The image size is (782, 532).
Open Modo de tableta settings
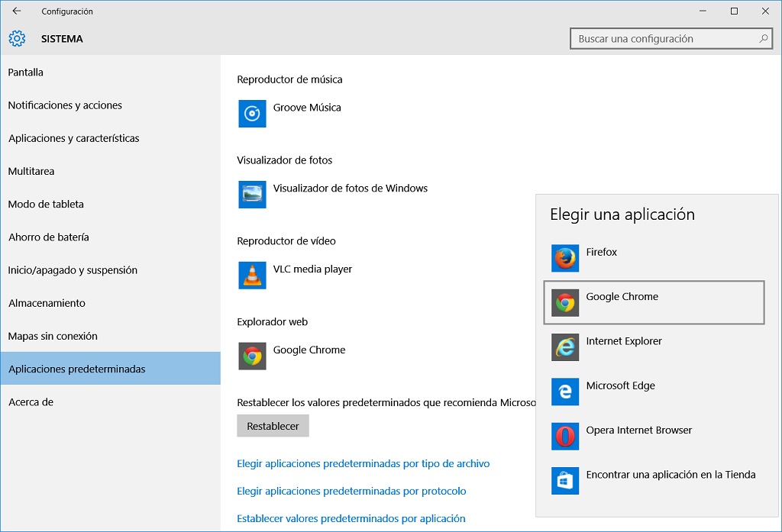pos(110,204)
